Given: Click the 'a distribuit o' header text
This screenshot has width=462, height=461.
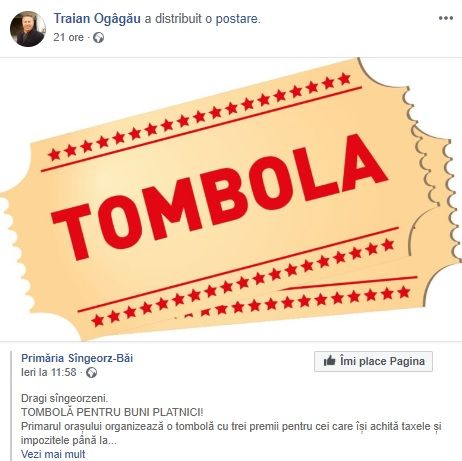Looking at the screenshot, I should click(178, 19).
